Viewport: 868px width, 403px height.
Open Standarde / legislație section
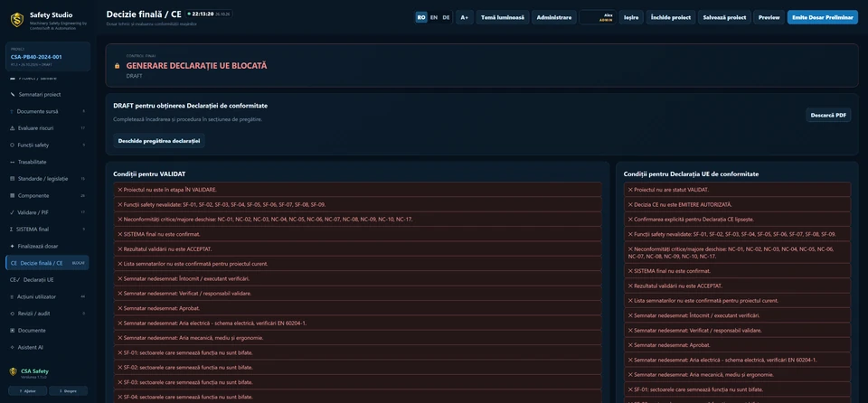pyautogui.click(x=48, y=179)
